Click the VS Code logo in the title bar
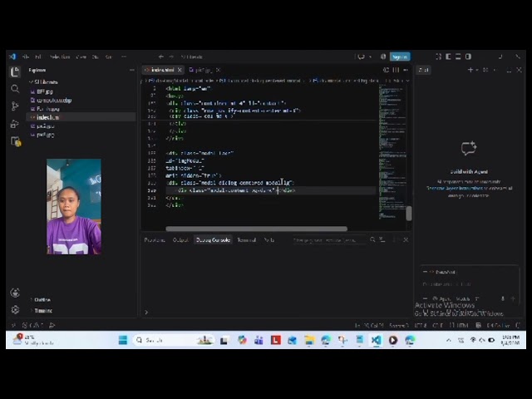This screenshot has height=399, width=532. point(12,57)
